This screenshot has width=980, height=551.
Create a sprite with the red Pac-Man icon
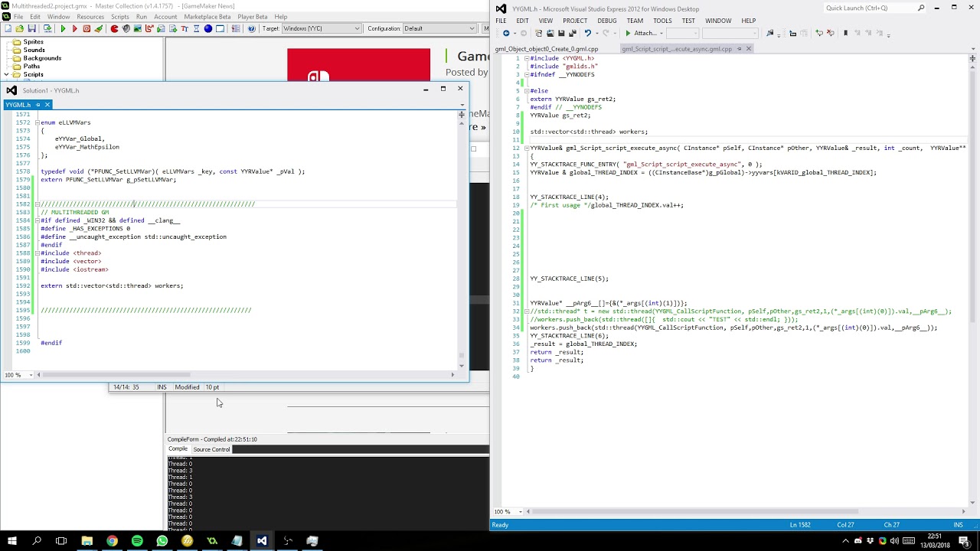pos(114,28)
